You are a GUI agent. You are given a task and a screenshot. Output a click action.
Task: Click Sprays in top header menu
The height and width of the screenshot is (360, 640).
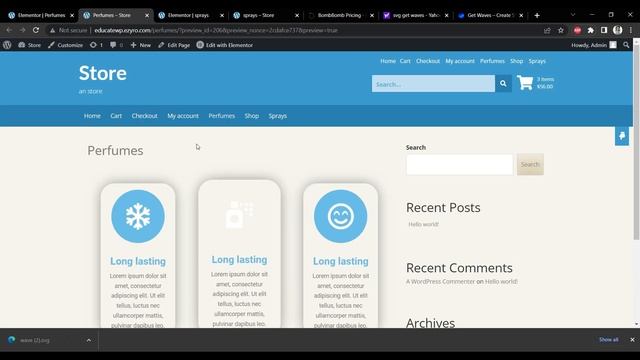(537, 61)
